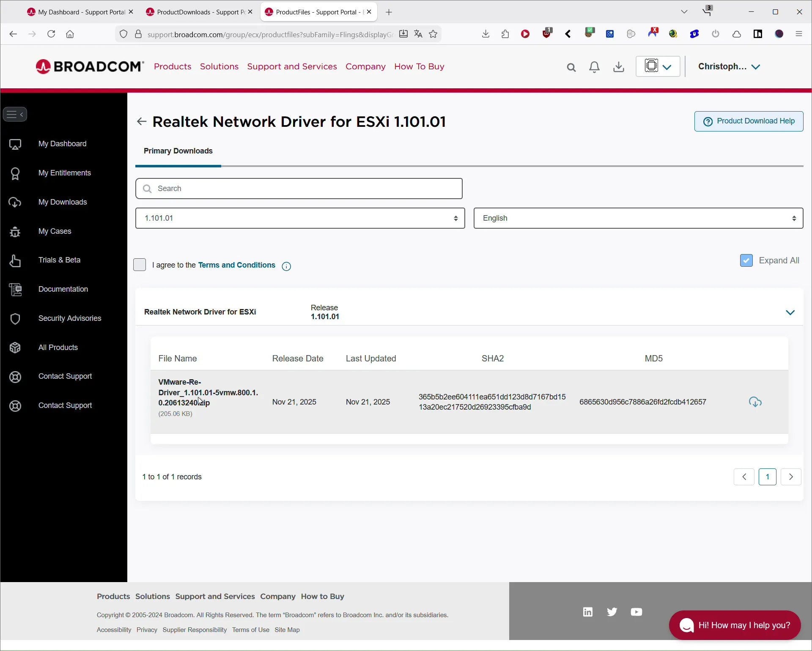Expand the Christoph user account menu

(730, 67)
